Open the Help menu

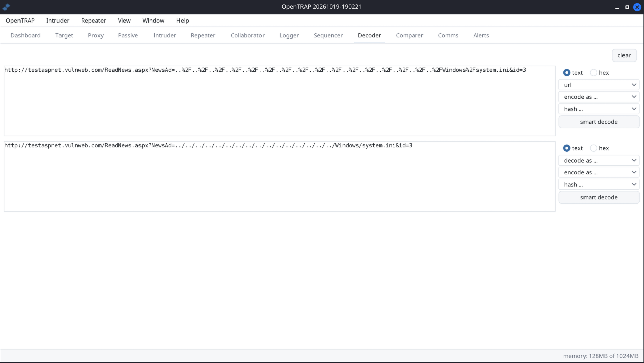click(183, 21)
